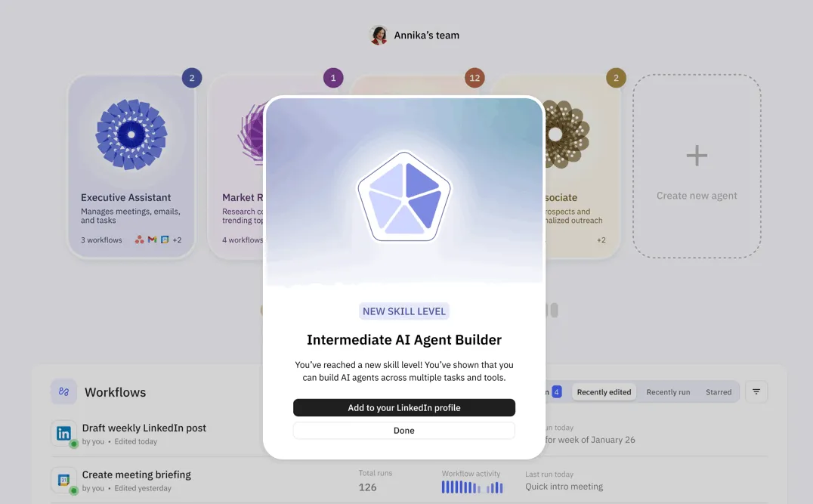Open the filter icon beside Starred
The height and width of the screenshot is (504, 813).
coord(756,391)
